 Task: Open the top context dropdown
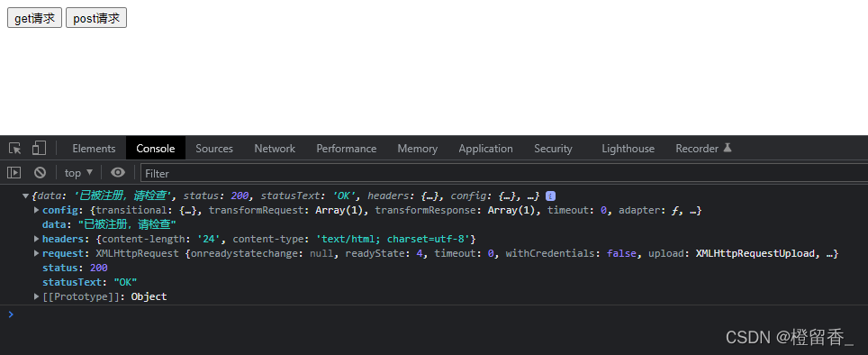coord(78,173)
